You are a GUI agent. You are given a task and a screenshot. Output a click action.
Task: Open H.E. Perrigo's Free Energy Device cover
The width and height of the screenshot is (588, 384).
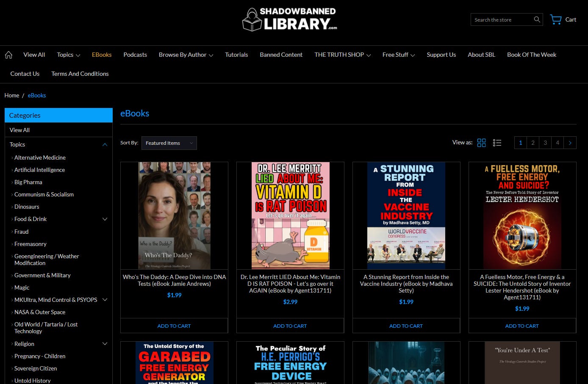click(290, 363)
